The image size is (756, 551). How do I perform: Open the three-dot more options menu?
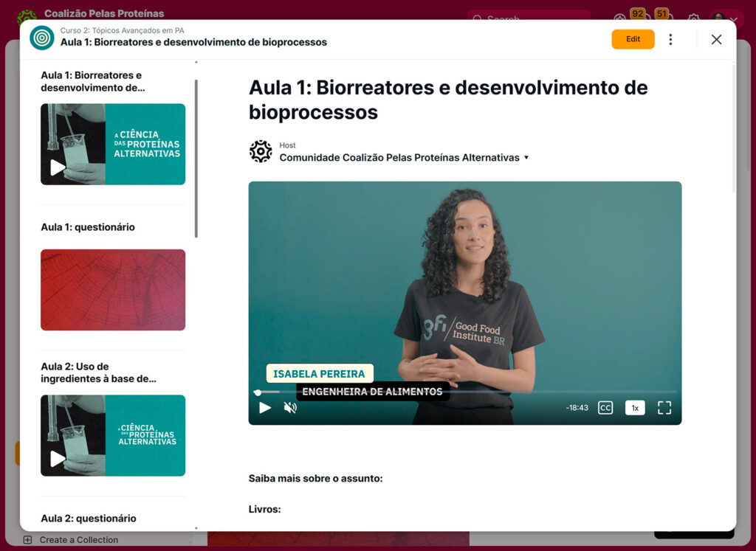670,40
